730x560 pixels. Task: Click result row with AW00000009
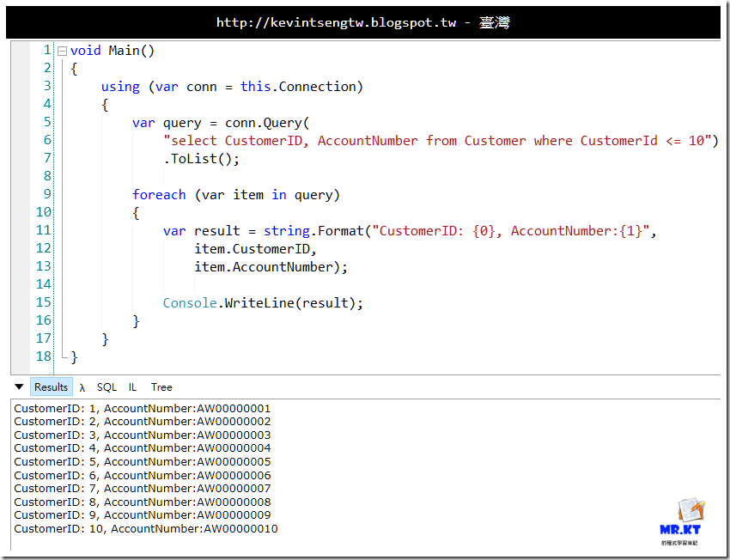point(142,515)
